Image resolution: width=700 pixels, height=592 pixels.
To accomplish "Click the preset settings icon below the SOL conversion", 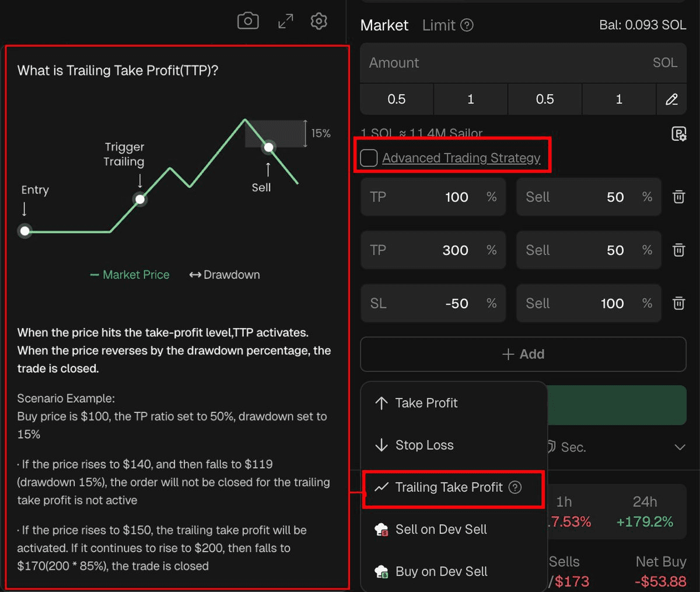I will coord(679,134).
